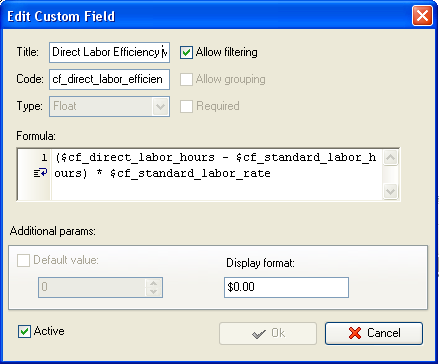Click the word-wrap icon in formula gutter
Screen dimensions: 439x364
(x=41, y=173)
